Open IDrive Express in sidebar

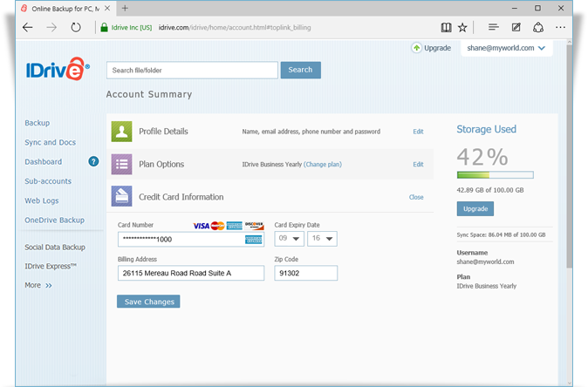click(x=51, y=267)
